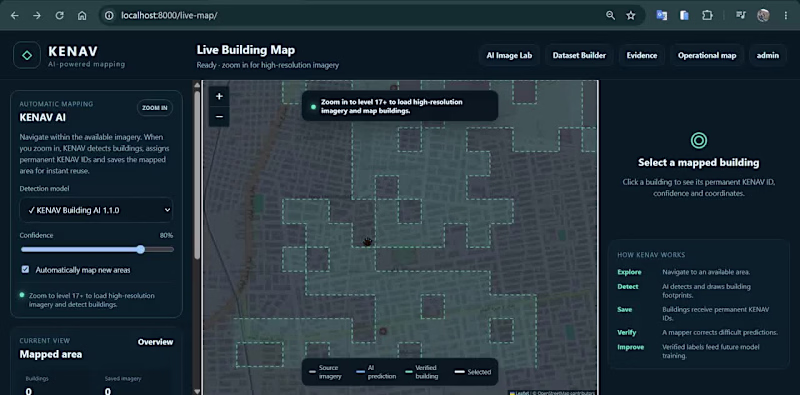Image resolution: width=800 pixels, height=395 pixels.
Task: Click the target icon above Select a mapped building
Action: (698, 140)
